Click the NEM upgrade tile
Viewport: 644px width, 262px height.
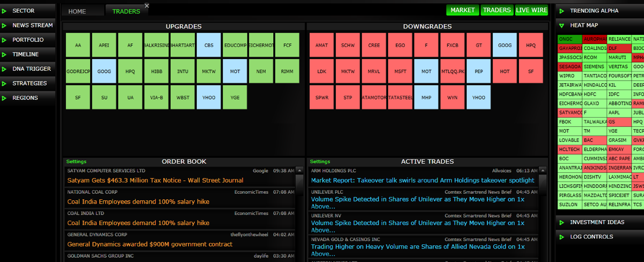pos(261,71)
